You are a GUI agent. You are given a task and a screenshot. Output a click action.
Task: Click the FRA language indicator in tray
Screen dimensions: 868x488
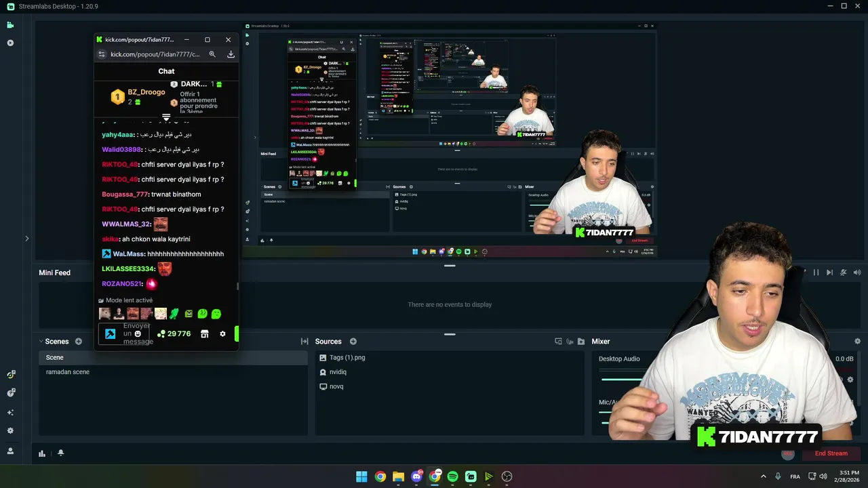795,476
